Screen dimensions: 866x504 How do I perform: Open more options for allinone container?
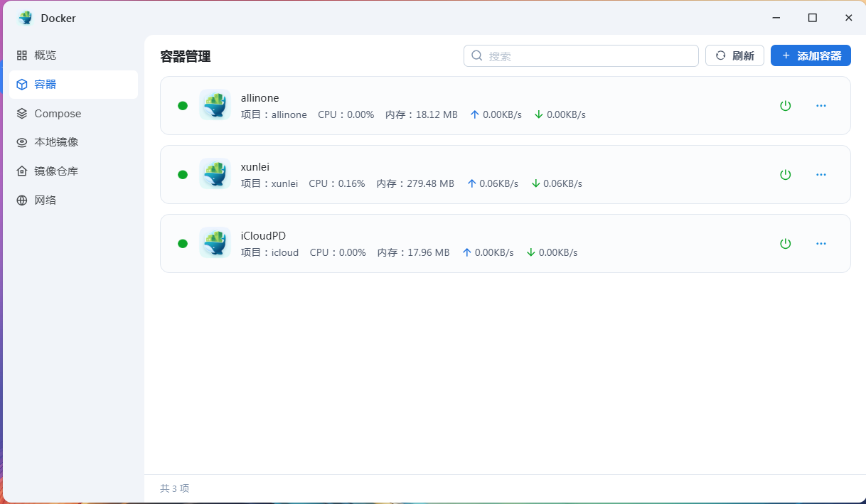point(821,106)
